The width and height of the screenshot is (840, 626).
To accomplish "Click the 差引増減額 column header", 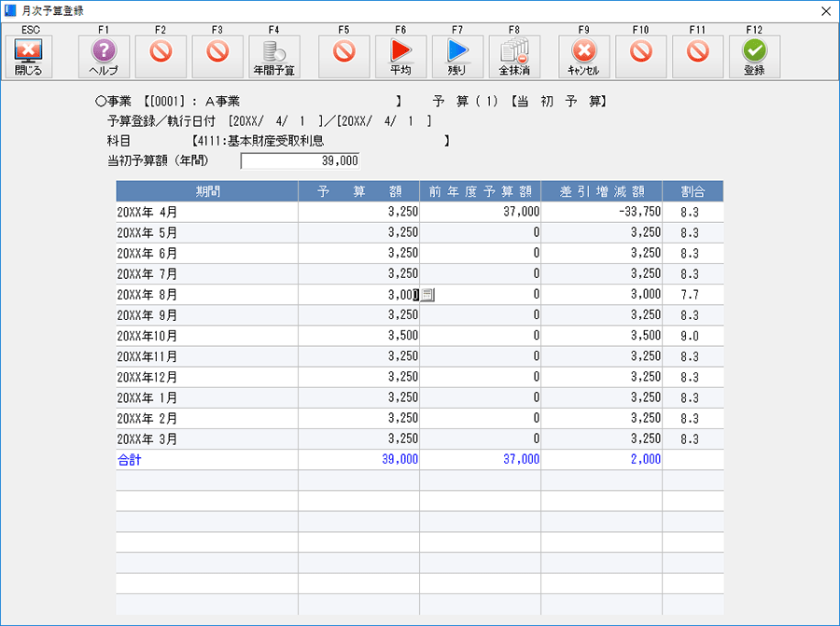I will tap(602, 191).
